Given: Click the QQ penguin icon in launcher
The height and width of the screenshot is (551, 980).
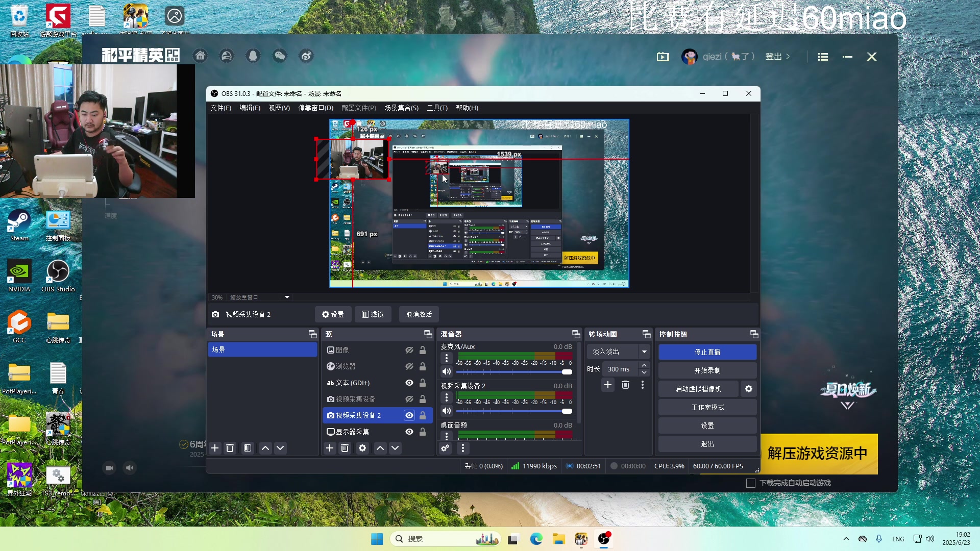Looking at the screenshot, I should [x=253, y=56].
